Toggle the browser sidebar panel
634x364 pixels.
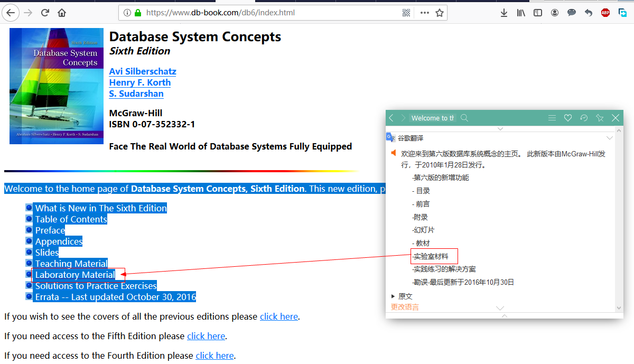(x=538, y=13)
